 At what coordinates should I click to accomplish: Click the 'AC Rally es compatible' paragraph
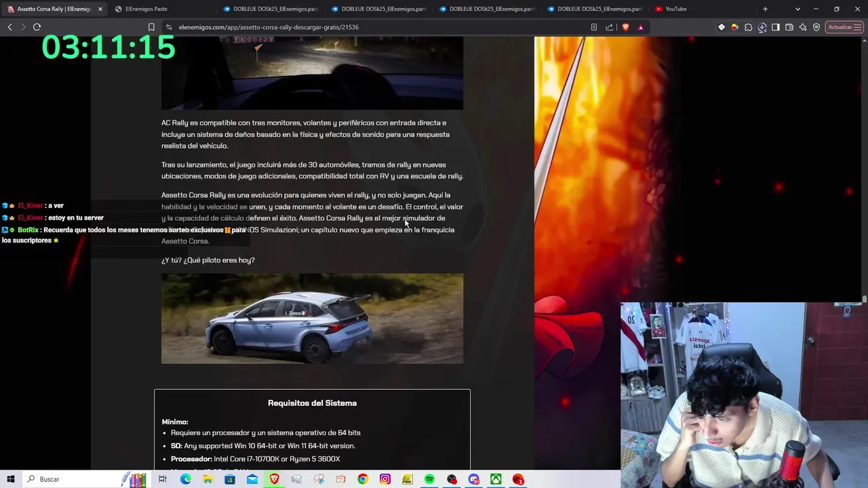305,134
